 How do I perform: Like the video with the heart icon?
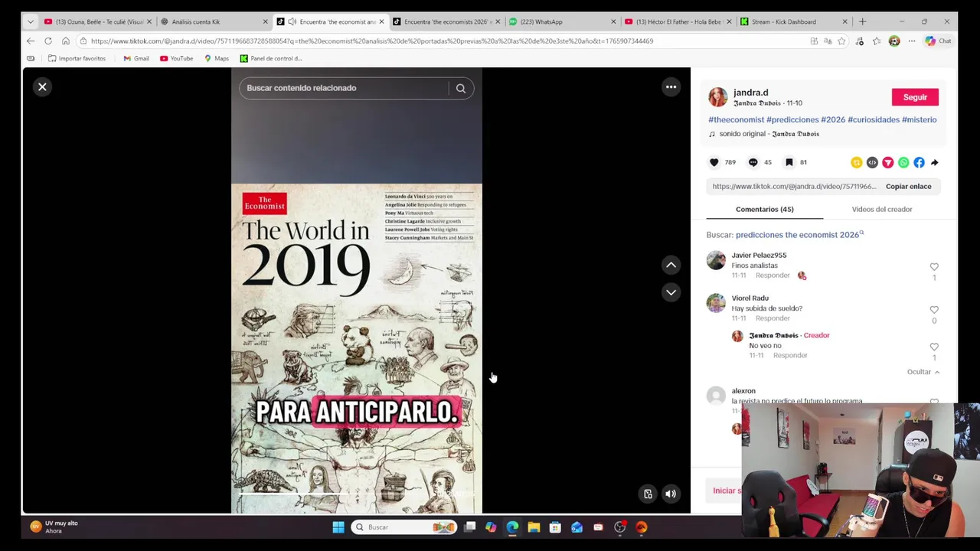click(714, 162)
